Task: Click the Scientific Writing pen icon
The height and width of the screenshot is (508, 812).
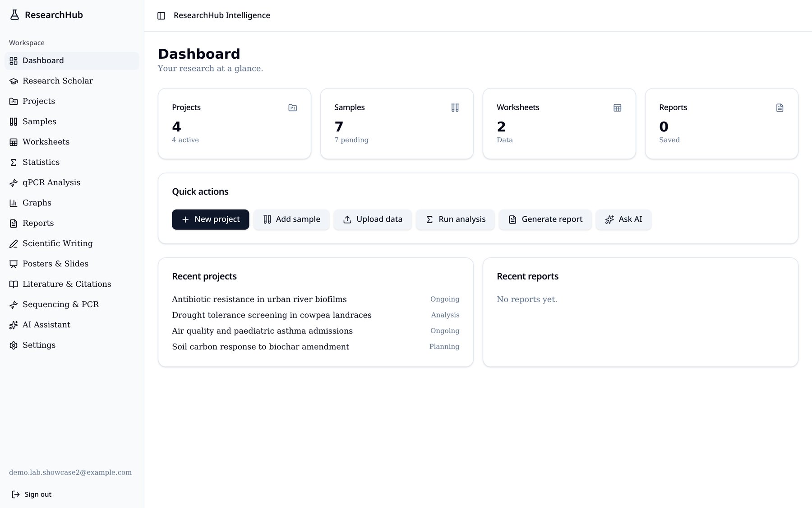Action: [14, 244]
